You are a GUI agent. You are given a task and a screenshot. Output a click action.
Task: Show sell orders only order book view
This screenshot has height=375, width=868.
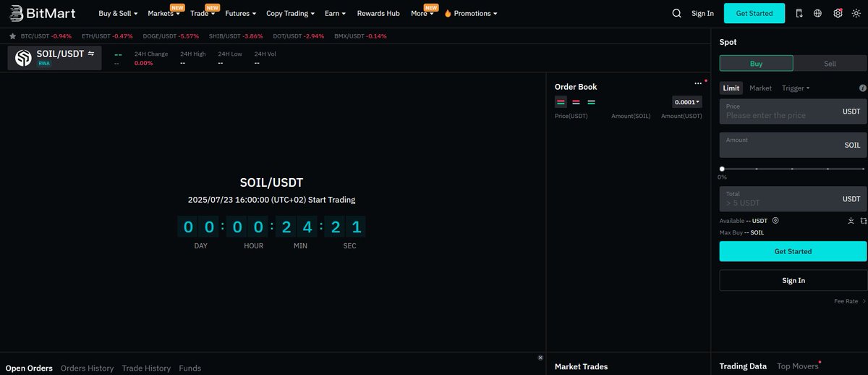576,102
